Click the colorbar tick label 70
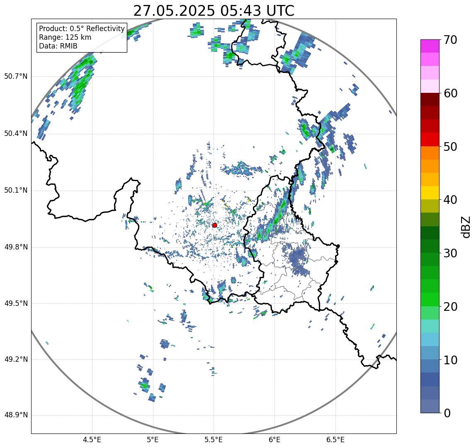Screen dimensions: 476x448 450,40
